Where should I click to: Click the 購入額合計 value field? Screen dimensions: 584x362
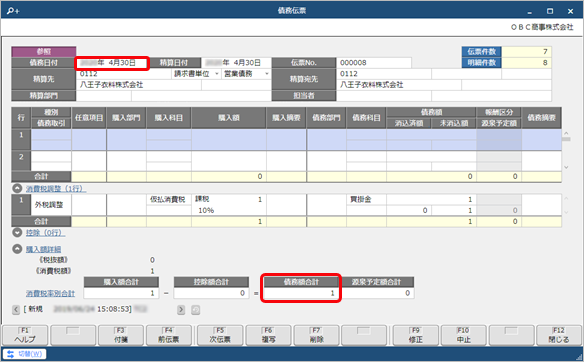121,293
